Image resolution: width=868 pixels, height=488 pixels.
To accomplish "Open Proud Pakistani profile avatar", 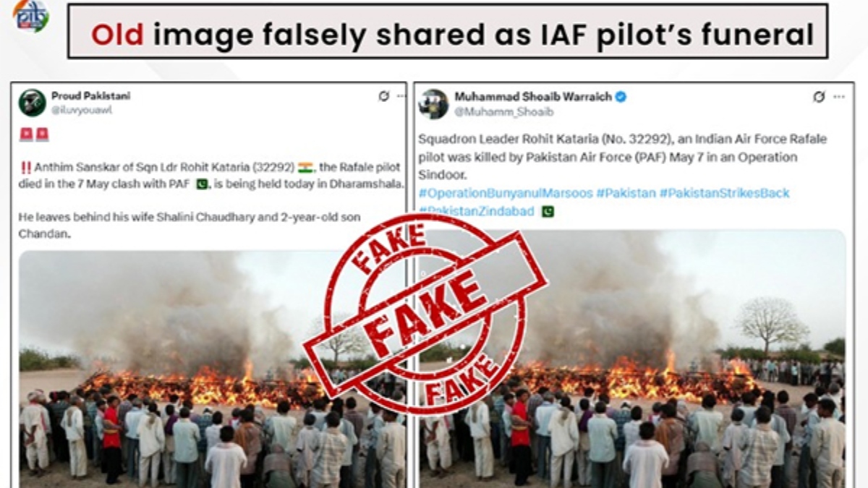I will point(33,103).
